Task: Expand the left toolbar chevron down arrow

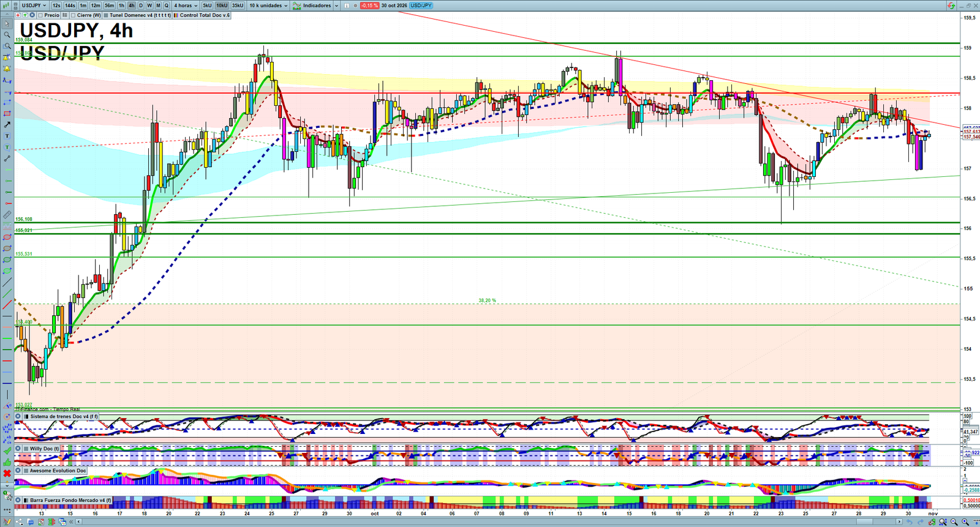Action: pos(7,485)
